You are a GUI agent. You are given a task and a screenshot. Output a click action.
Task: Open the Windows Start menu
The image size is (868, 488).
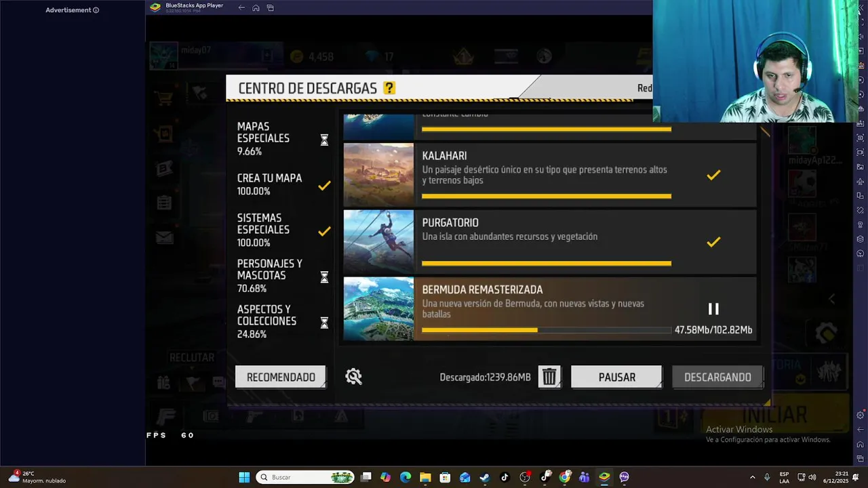point(244,477)
